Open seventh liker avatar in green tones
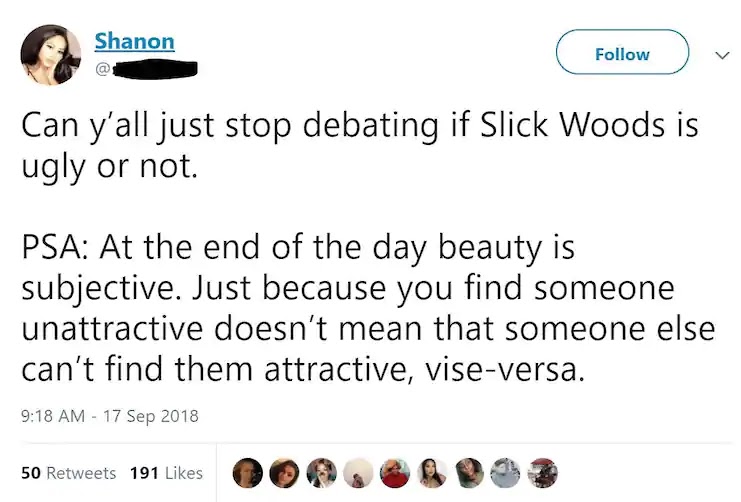Viewport: 741px width, 502px height. coord(469,473)
